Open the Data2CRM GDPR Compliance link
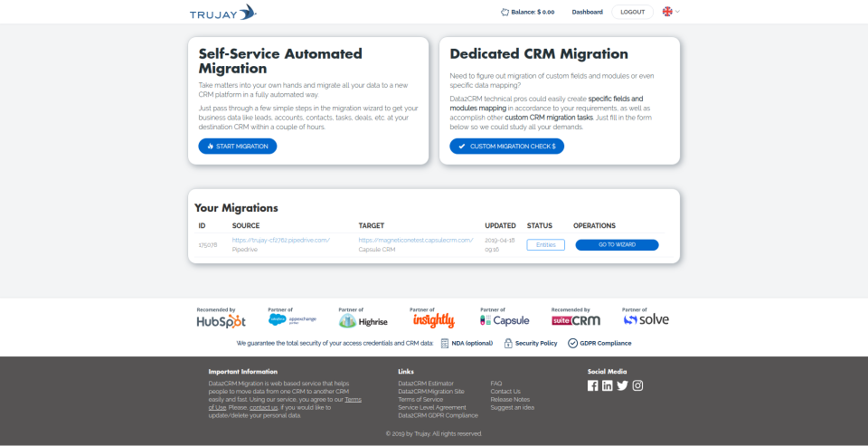This screenshot has height=446, width=868. pyautogui.click(x=438, y=415)
